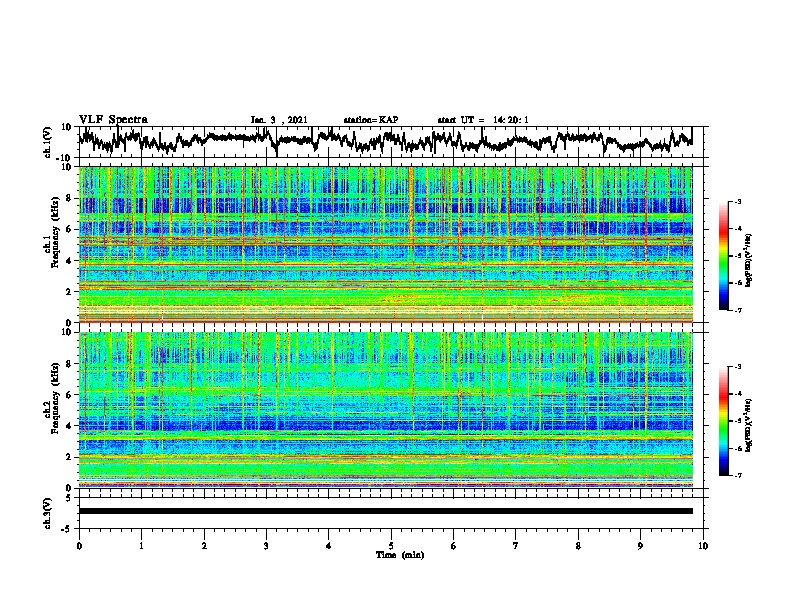Click time axis tick label "4"

pyautogui.click(x=329, y=546)
